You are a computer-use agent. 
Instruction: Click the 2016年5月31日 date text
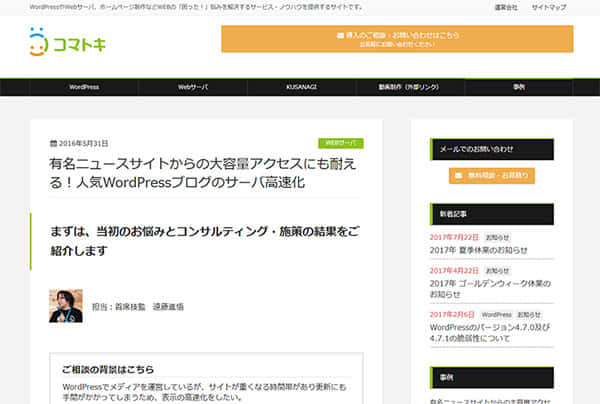click(83, 143)
